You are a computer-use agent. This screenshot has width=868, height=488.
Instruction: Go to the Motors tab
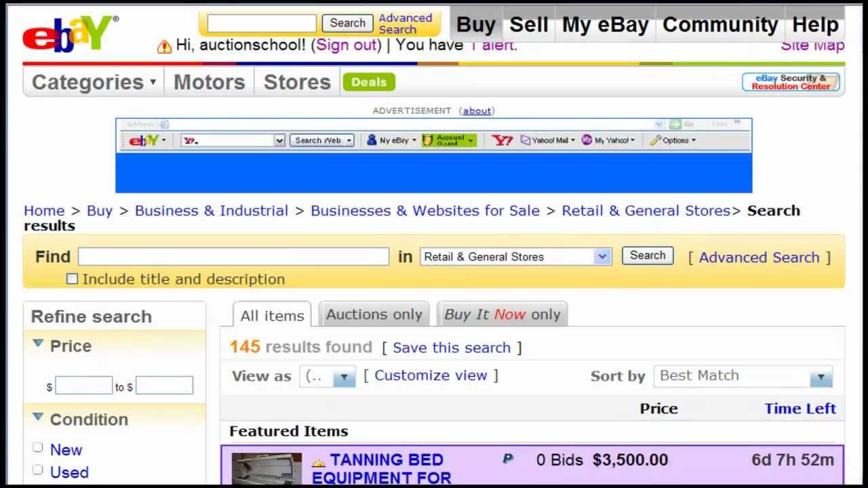click(209, 82)
